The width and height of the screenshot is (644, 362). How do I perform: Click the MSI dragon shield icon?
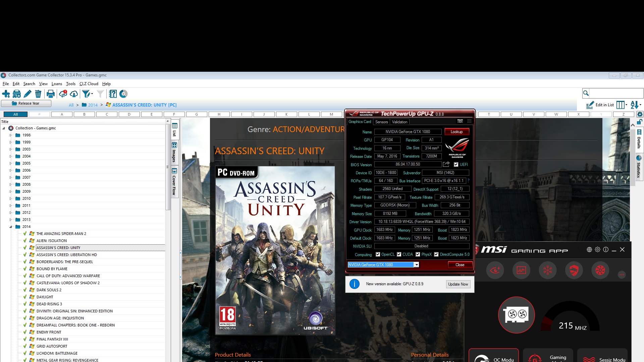(574, 270)
